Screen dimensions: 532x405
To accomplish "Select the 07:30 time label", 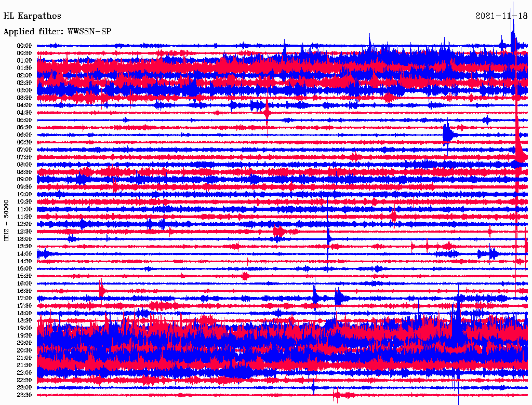I will click(x=24, y=157).
